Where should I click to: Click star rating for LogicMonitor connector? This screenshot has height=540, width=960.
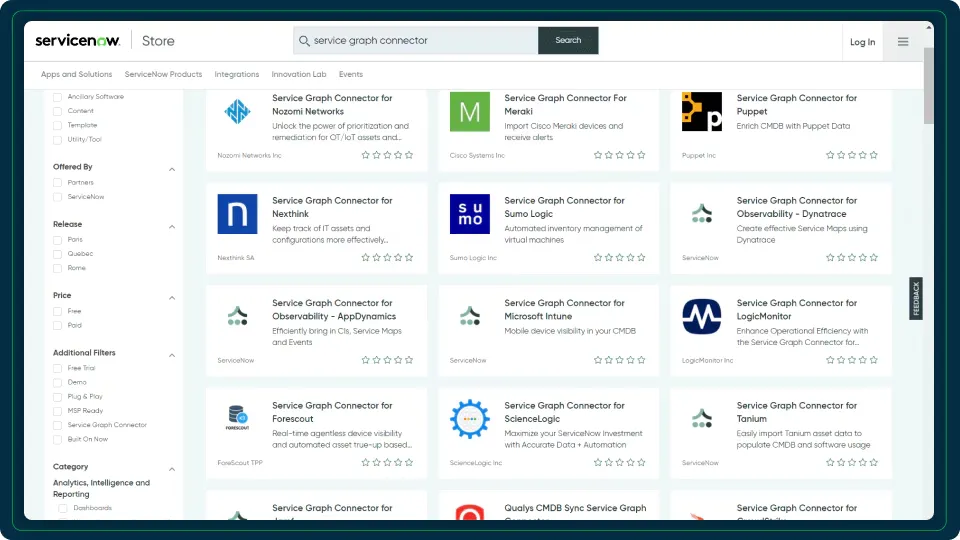pos(851,360)
